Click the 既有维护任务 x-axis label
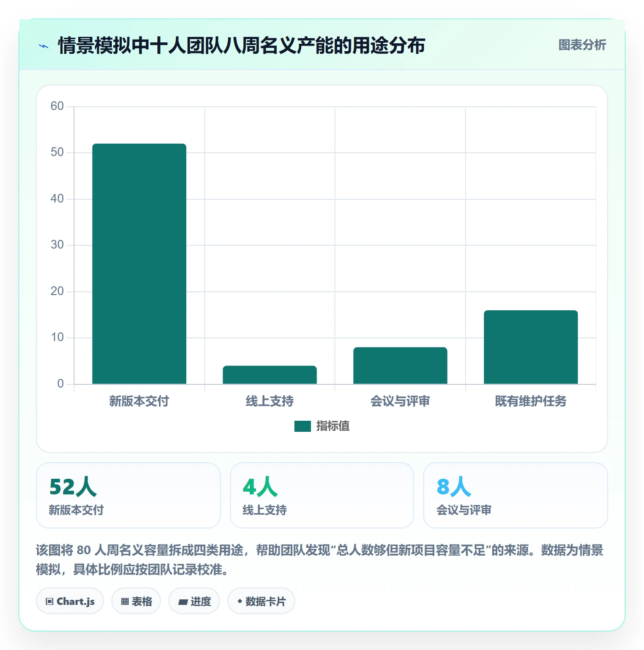 [x=531, y=401]
